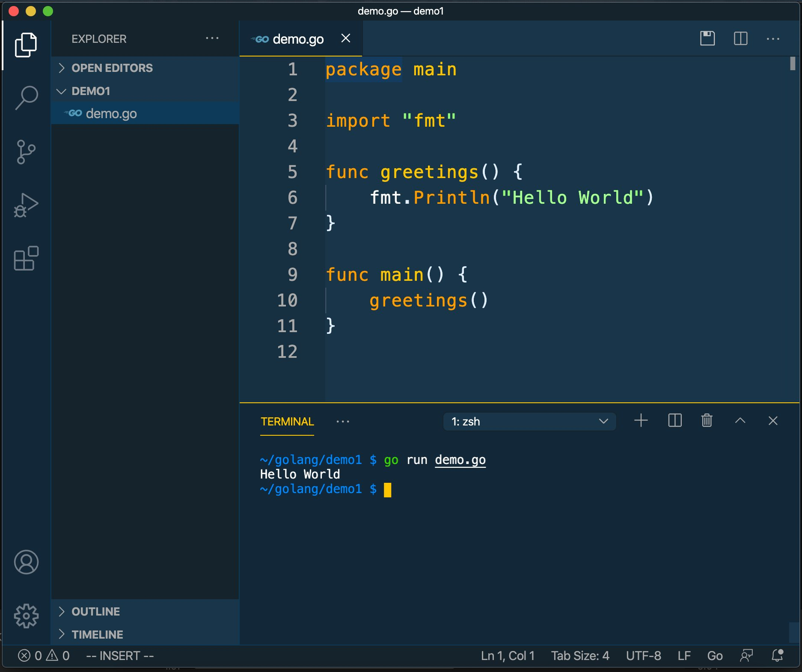Click "main" function name on line 9

[402, 275]
